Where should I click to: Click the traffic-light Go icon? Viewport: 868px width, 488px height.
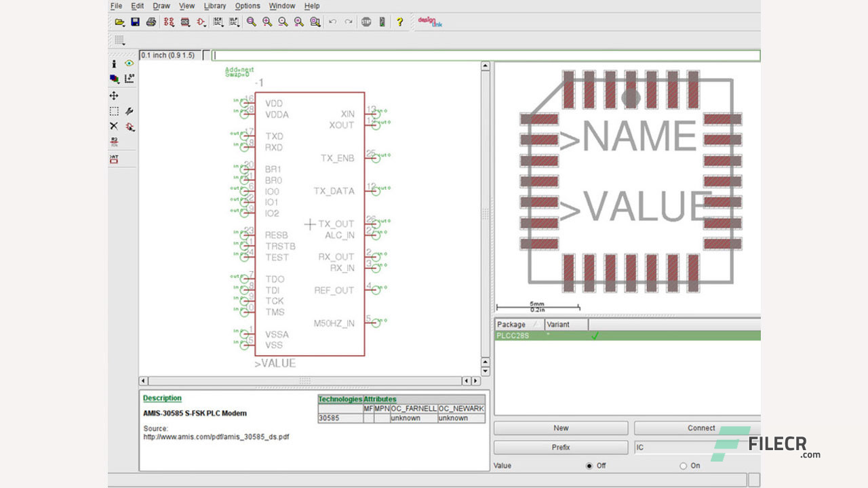[382, 22]
